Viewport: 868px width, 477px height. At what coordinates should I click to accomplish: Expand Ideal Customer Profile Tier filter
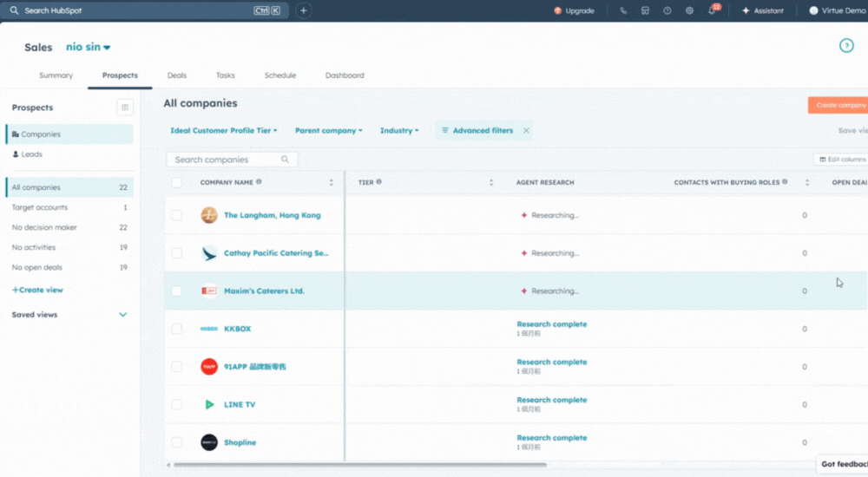(x=223, y=130)
